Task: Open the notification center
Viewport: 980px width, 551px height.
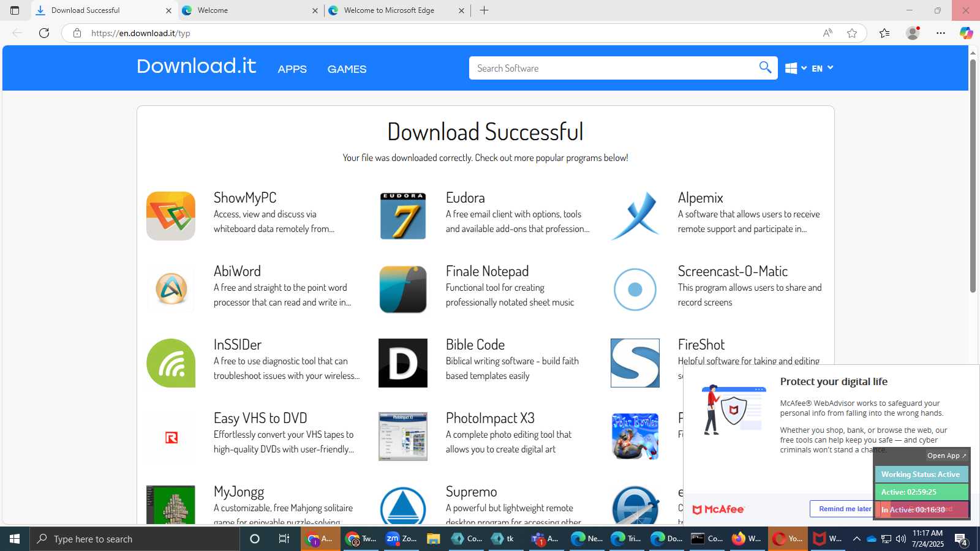Action: [960, 539]
